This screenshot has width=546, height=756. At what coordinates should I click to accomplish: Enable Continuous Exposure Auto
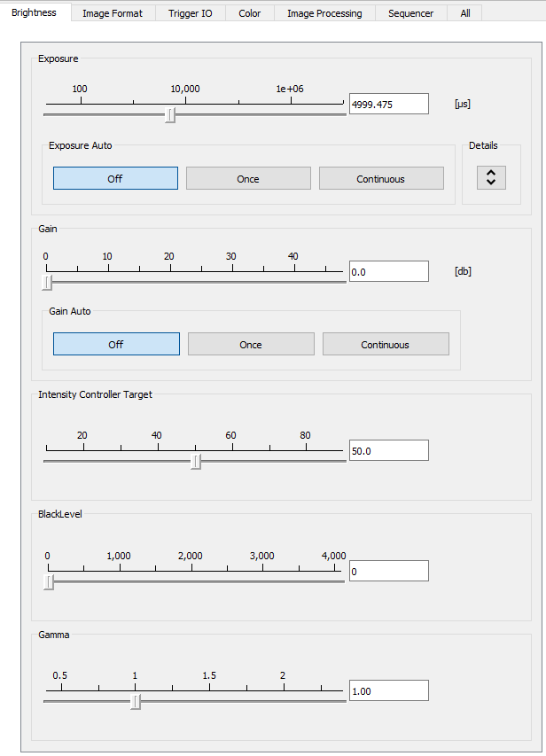click(x=380, y=178)
